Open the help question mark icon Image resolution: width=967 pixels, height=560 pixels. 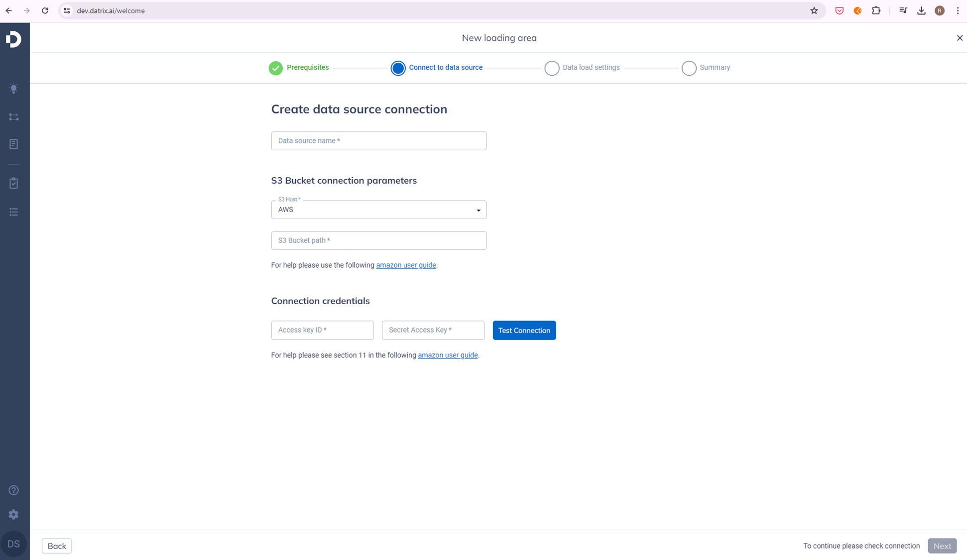point(14,490)
